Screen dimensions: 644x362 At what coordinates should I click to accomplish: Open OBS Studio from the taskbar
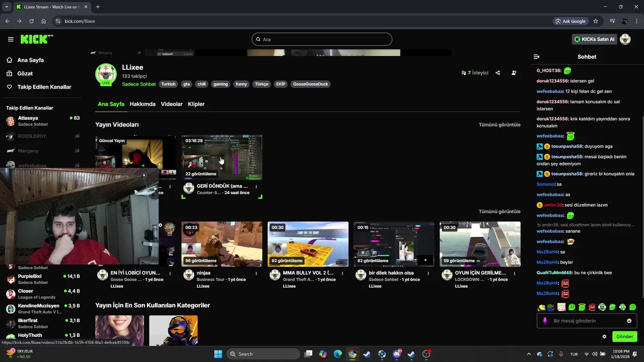(x=426, y=354)
